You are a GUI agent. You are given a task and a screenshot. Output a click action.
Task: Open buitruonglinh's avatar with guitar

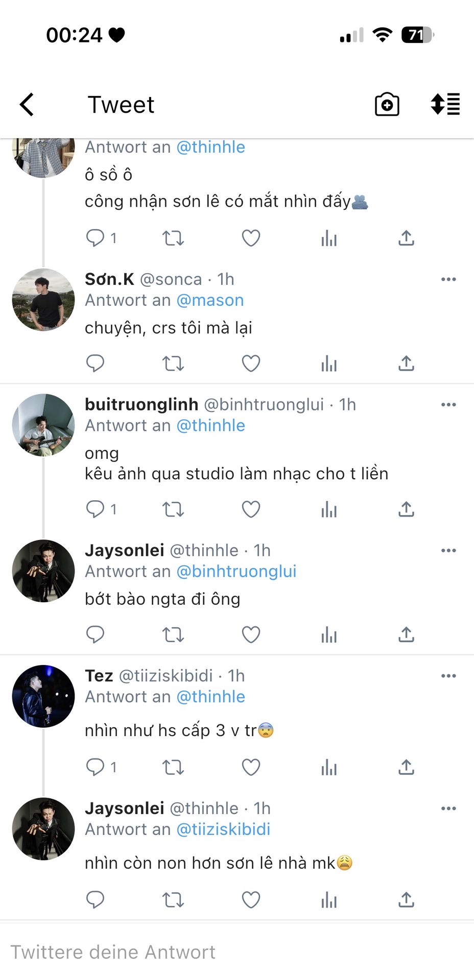43,425
